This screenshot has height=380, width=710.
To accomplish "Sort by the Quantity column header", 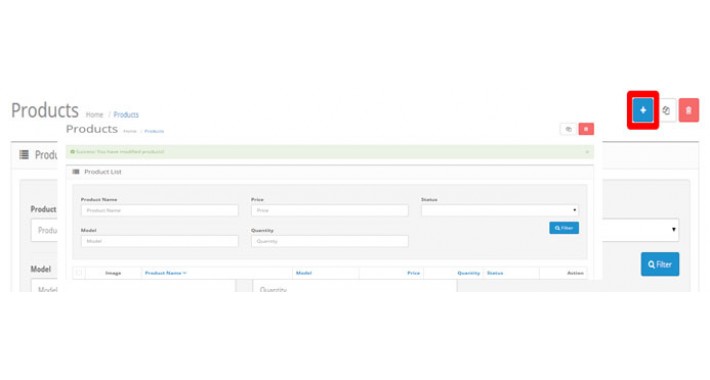I will tap(469, 273).
